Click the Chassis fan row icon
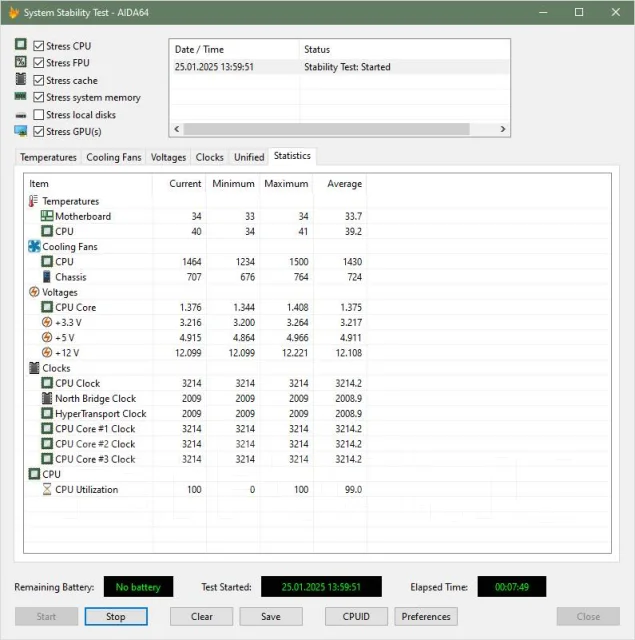This screenshot has height=640, width=635. (x=47, y=276)
